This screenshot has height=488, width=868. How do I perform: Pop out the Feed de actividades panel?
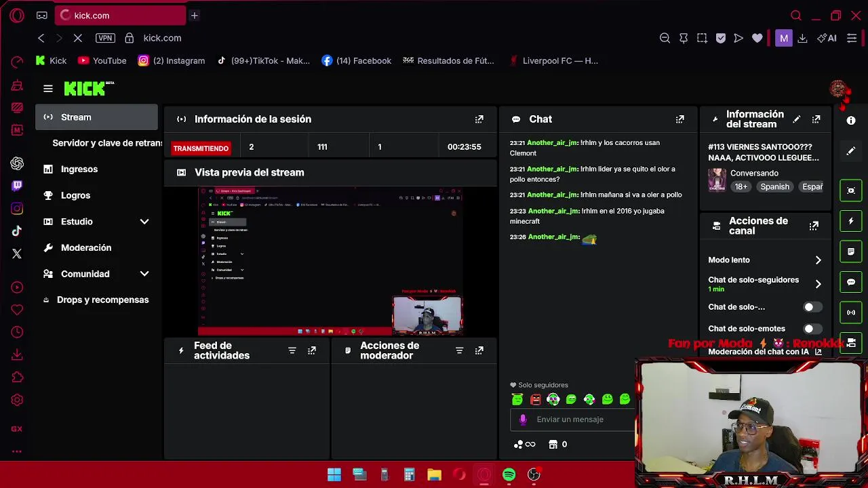click(x=312, y=350)
